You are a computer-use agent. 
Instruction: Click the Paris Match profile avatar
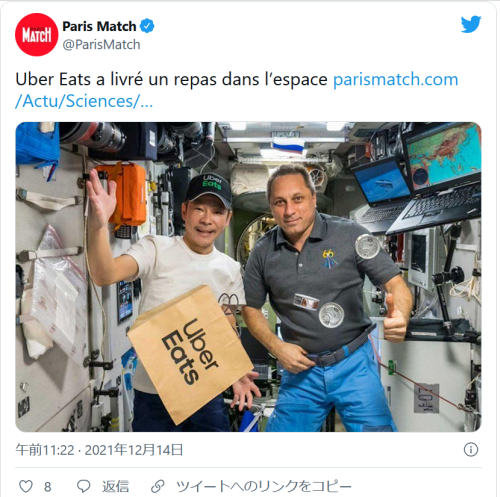click(37, 35)
